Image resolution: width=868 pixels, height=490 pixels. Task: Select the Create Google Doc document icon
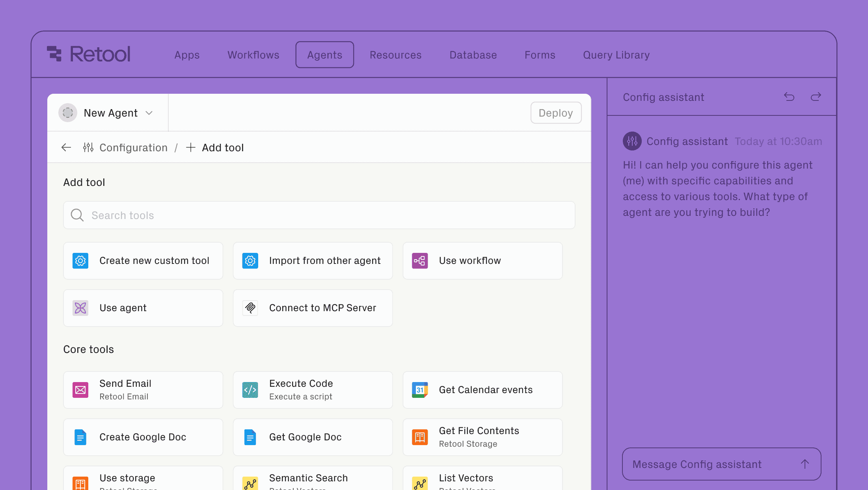coord(80,437)
